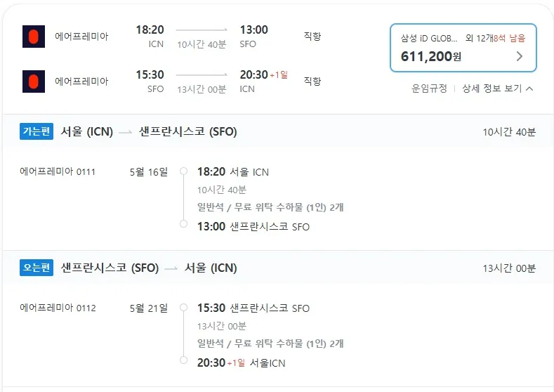Select the 611,200원 fare price
554x392 pixels.
pos(431,56)
